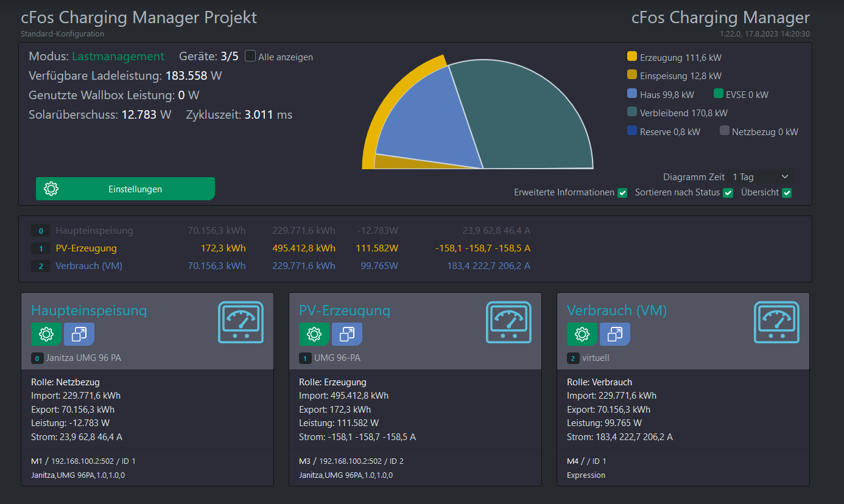Image resolution: width=844 pixels, height=504 pixels.
Task: Open gear settings on PV-Erzeugung card
Action: (314, 334)
